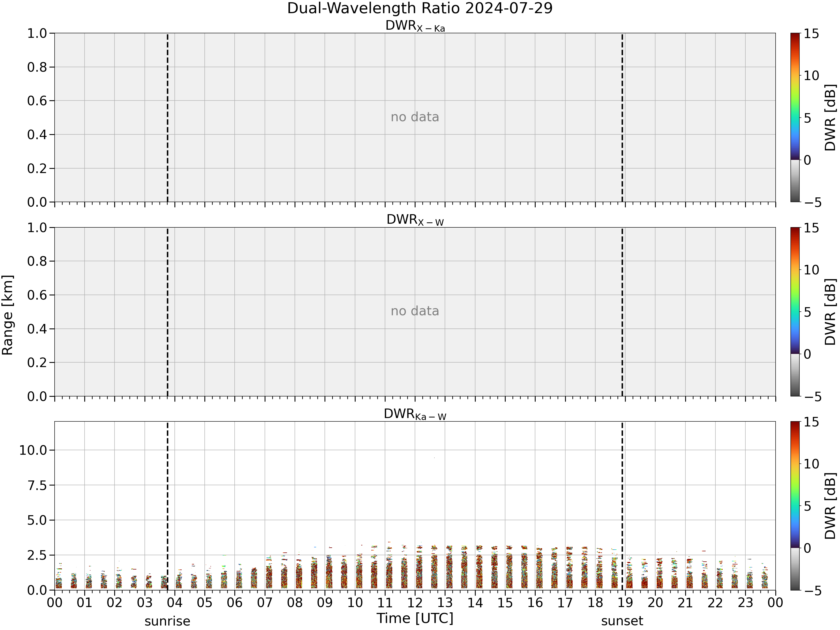Click the 10.0 km range tick label
Image resolution: width=840 pixels, height=630 pixels.
click(33, 450)
